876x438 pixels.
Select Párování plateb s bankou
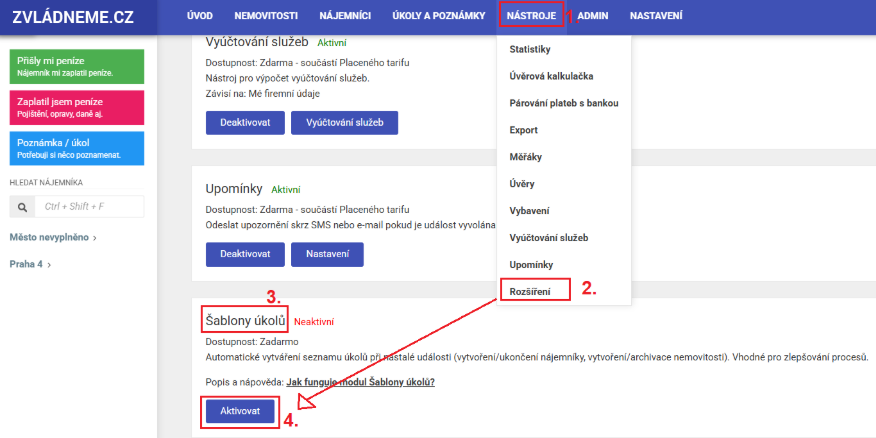click(x=564, y=102)
